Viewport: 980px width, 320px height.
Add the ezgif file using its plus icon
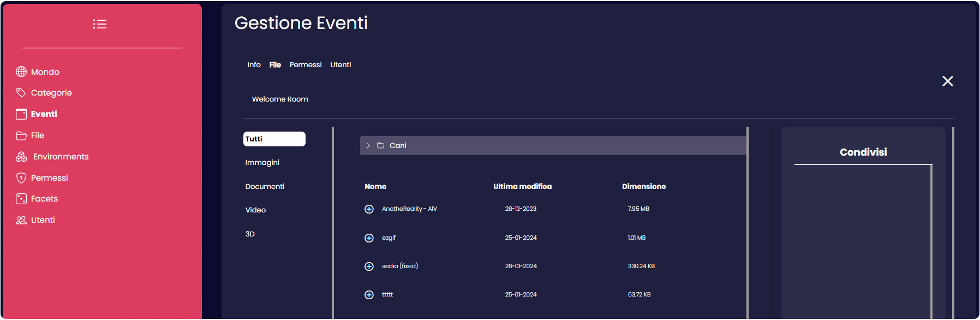pyautogui.click(x=369, y=238)
